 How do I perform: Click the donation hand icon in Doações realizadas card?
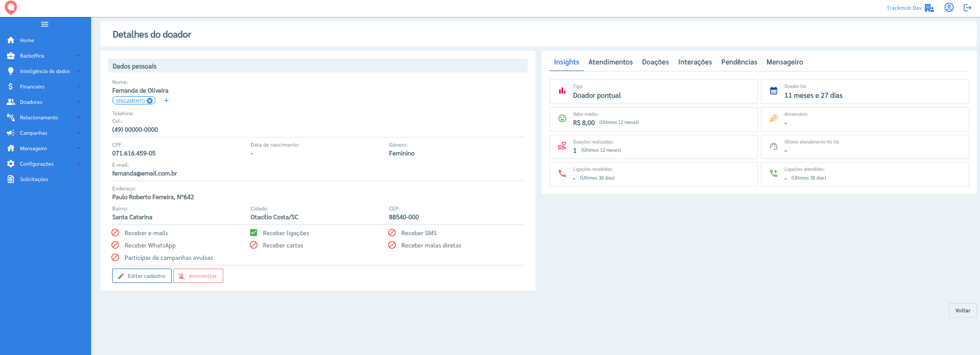coord(562,146)
